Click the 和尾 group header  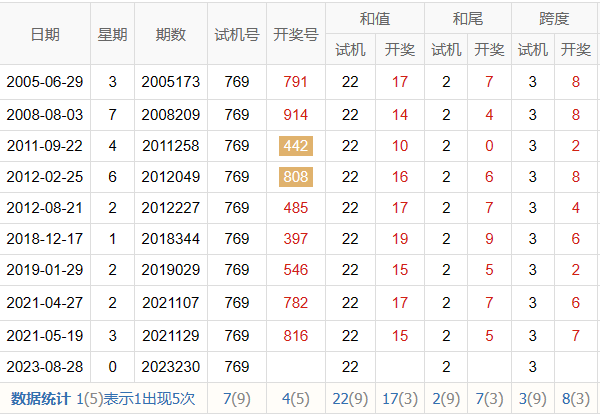click(x=467, y=18)
